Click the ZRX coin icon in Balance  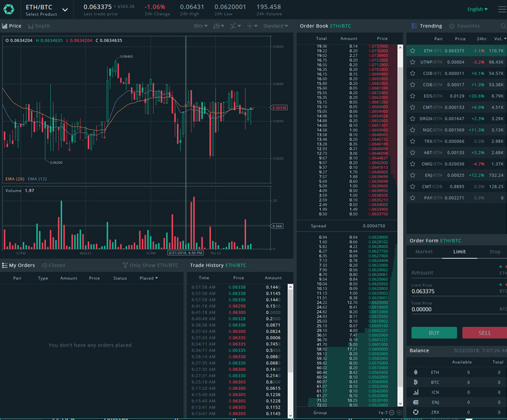tap(416, 412)
